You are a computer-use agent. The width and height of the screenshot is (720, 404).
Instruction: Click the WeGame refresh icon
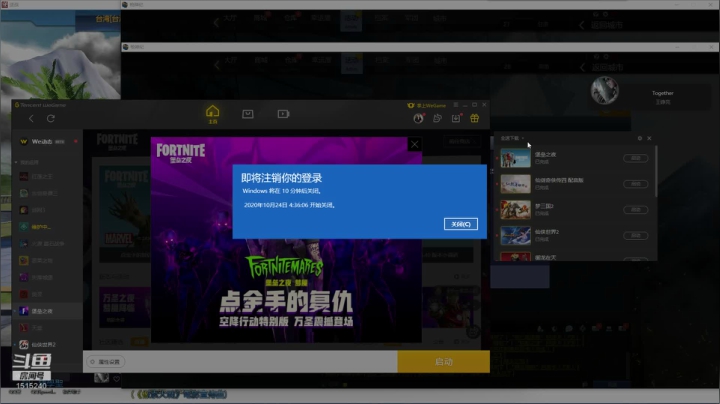tap(51, 118)
